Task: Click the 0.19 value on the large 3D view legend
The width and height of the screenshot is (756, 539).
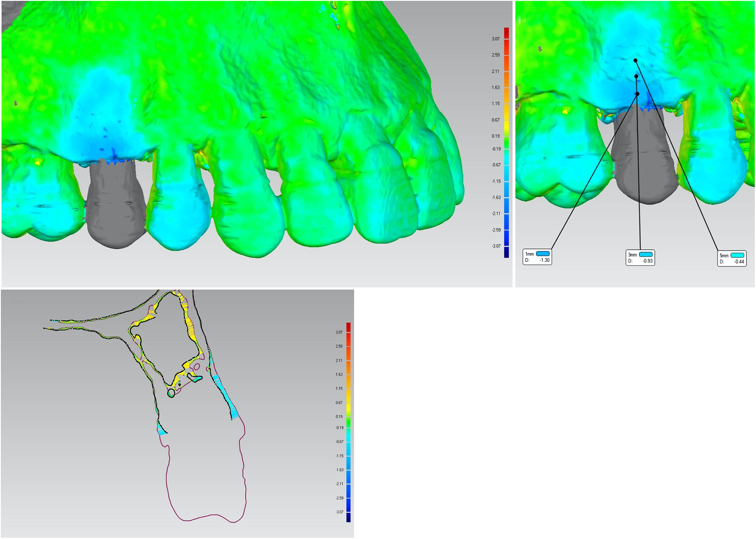Action: click(x=495, y=136)
